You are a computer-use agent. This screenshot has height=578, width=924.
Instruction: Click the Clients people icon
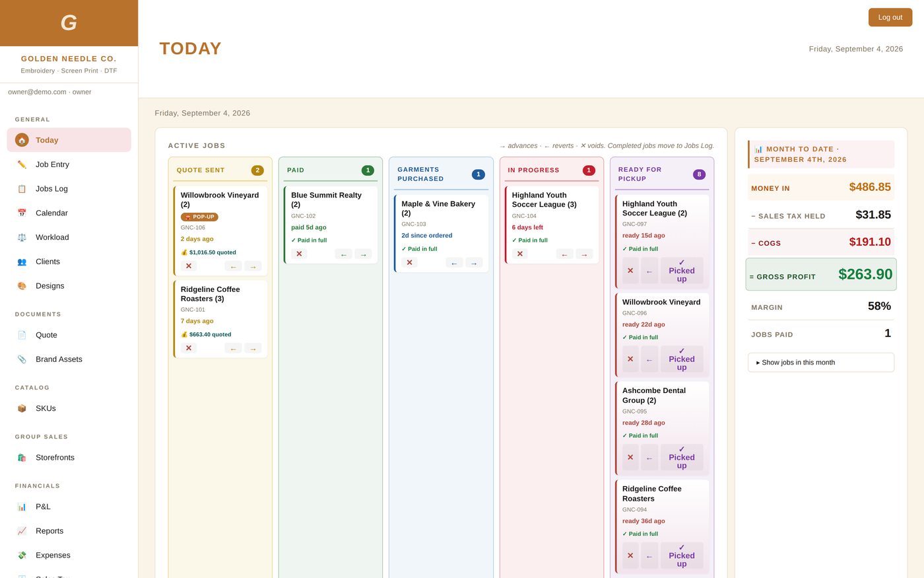click(x=22, y=262)
